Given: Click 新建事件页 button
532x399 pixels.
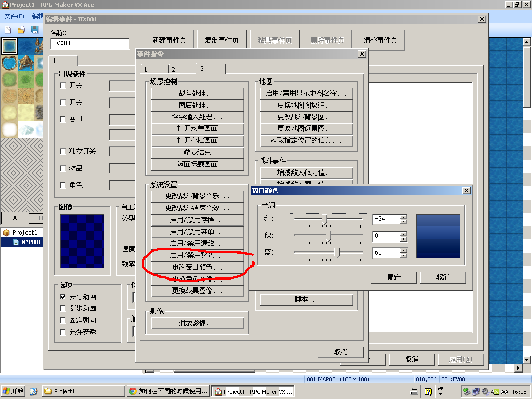Looking at the screenshot, I should point(169,40).
